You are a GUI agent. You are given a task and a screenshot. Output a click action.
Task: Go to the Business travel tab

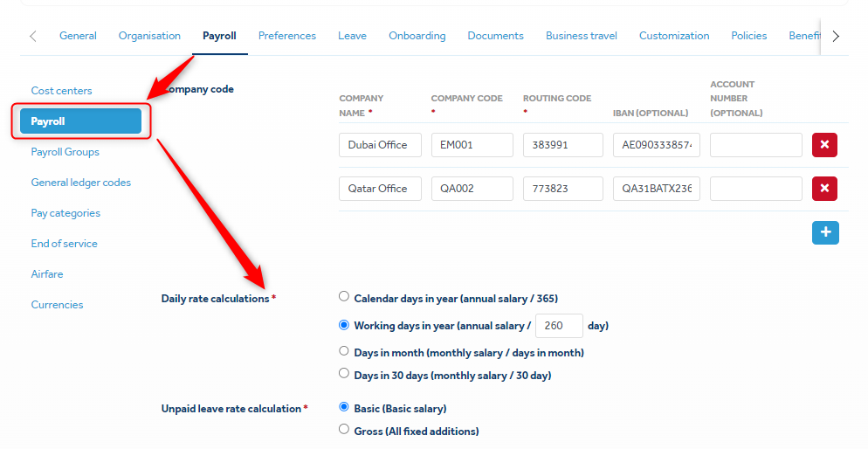(582, 36)
